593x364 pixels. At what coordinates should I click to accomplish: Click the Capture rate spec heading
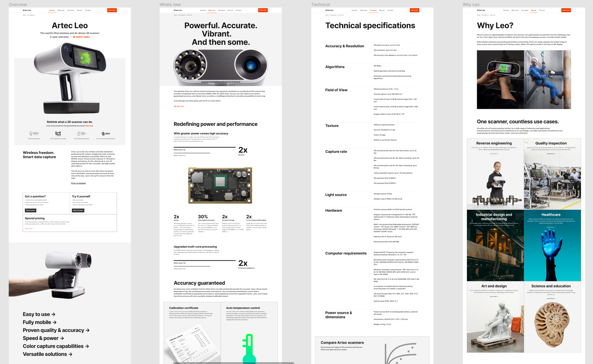[336, 152]
